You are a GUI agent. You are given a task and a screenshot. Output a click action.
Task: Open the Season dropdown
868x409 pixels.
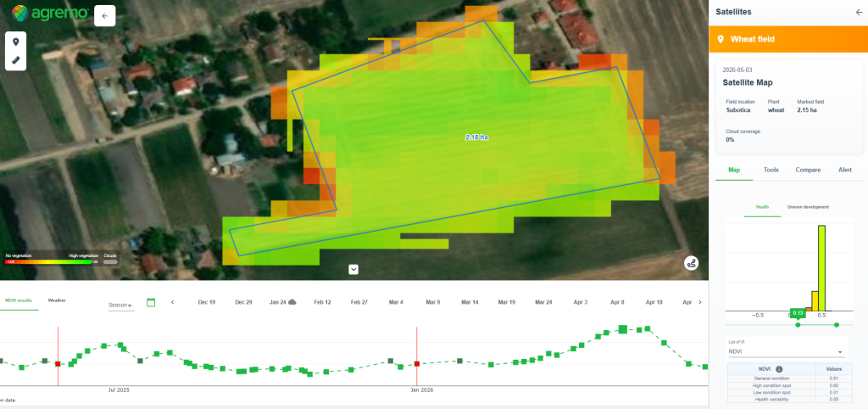tap(120, 305)
